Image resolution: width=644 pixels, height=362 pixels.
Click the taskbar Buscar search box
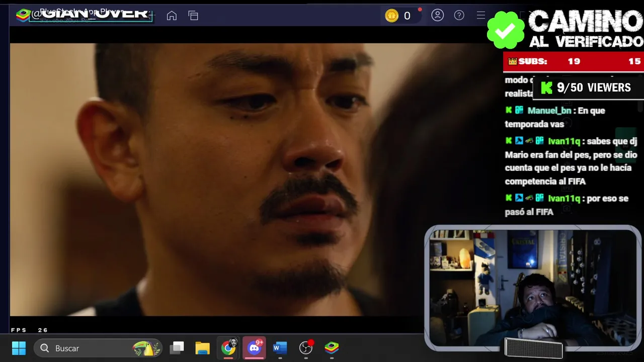click(x=98, y=348)
